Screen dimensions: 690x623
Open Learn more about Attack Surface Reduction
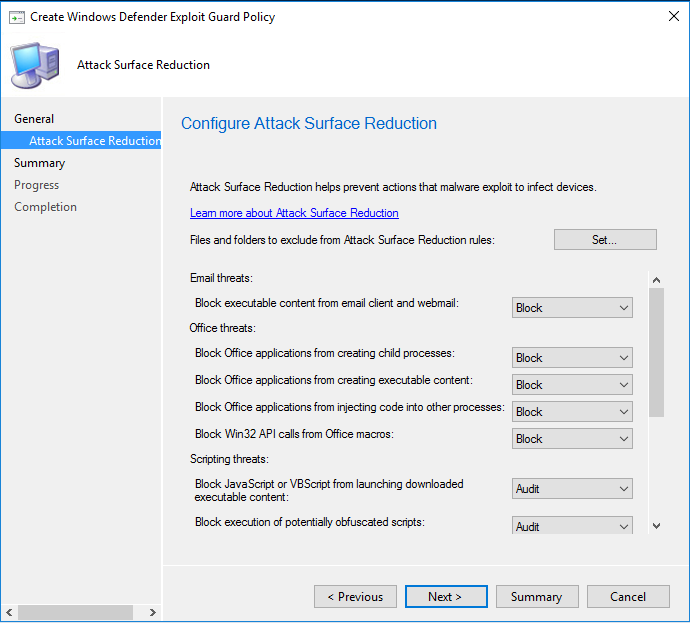(x=294, y=213)
